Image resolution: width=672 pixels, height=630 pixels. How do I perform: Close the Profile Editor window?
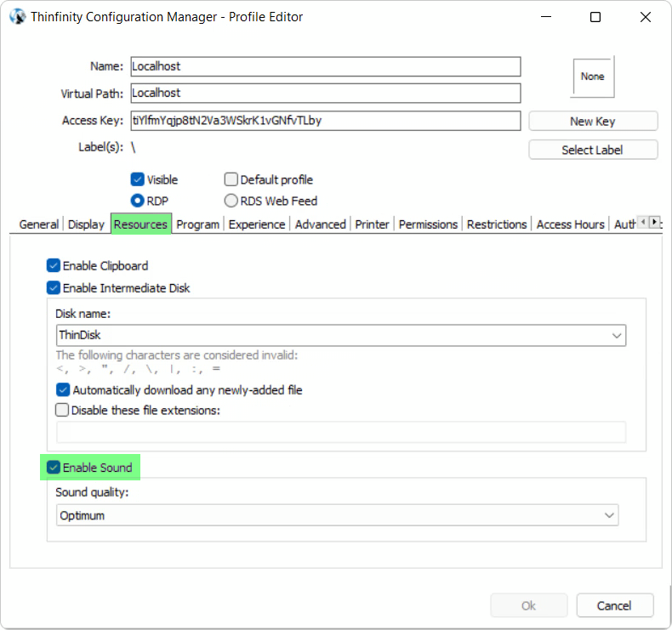[646, 17]
